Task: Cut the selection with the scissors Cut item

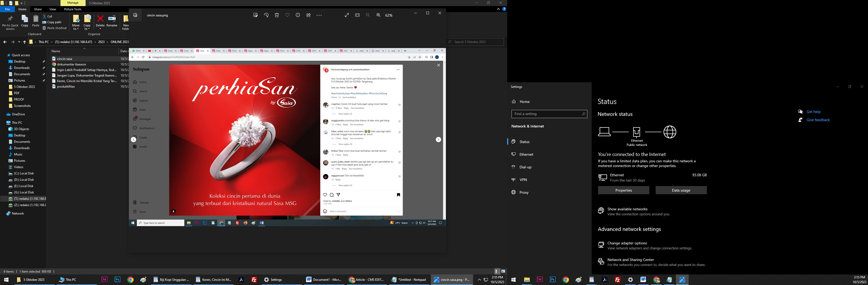Action: (48, 16)
